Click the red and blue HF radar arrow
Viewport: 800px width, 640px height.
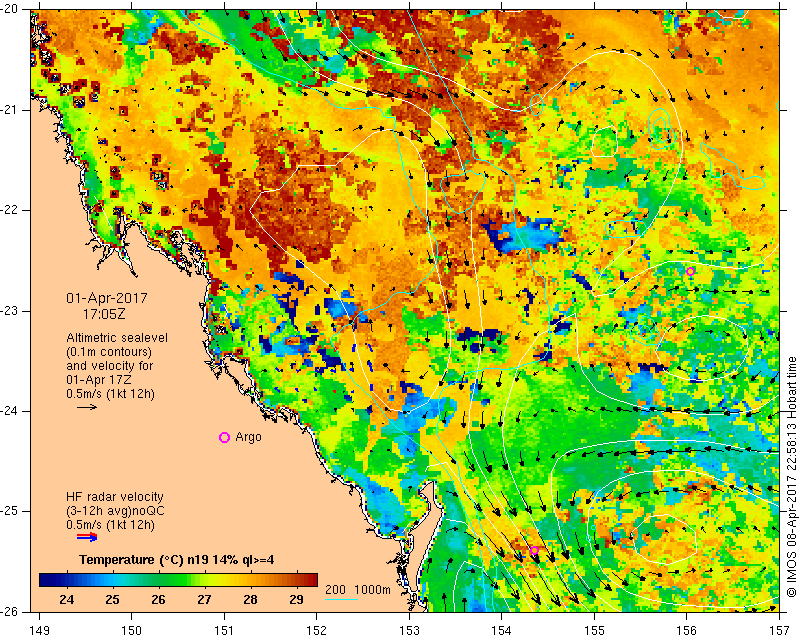click(87, 536)
